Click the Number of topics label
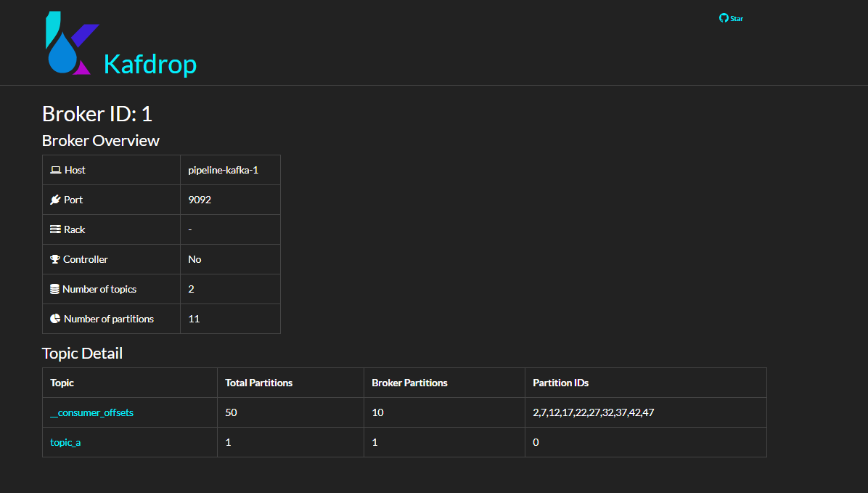This screenshot has height=493, width=868. [99, 289]
